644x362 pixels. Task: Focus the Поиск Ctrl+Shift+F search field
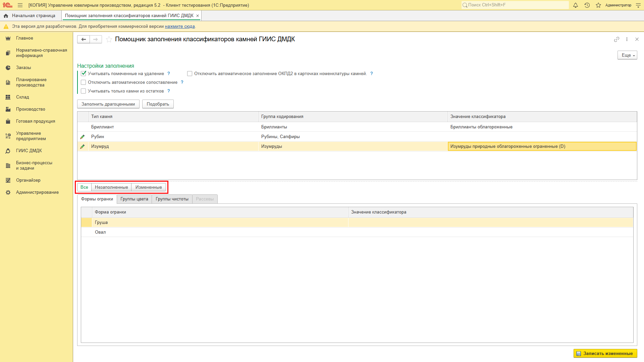tap(515, 5)
